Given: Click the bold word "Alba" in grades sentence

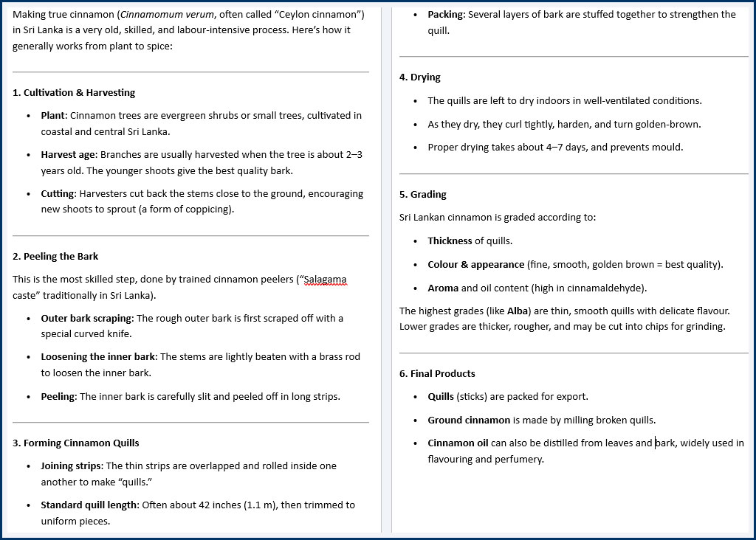Looking at the screenshot, I should pos(517,311).
